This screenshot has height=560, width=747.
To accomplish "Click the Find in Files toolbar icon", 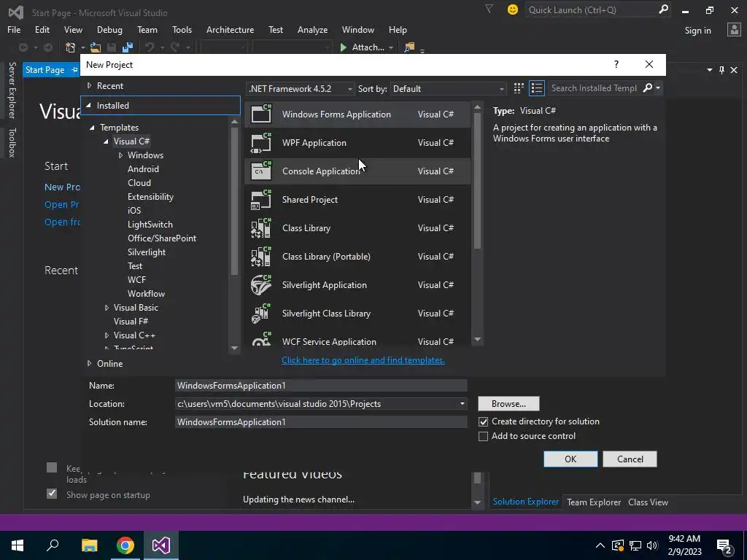I will click(x=409, y=47).
